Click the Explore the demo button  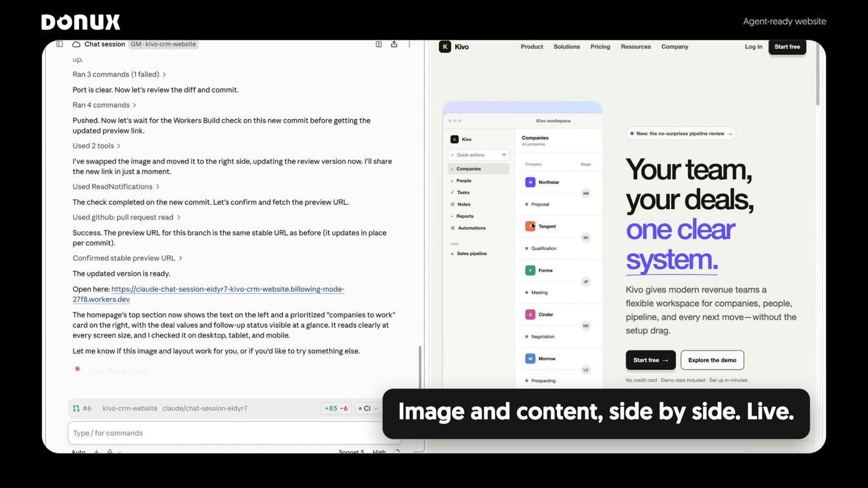pos(712,360)
